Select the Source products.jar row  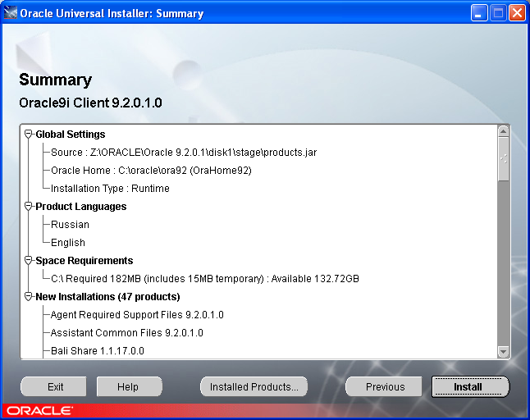coord(184,153)
